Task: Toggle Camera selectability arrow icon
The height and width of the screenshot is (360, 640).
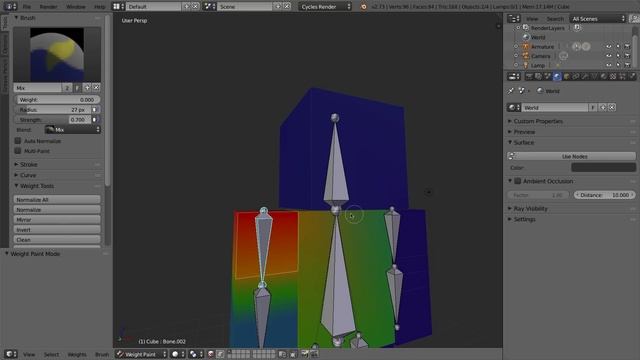Action: 618,56
